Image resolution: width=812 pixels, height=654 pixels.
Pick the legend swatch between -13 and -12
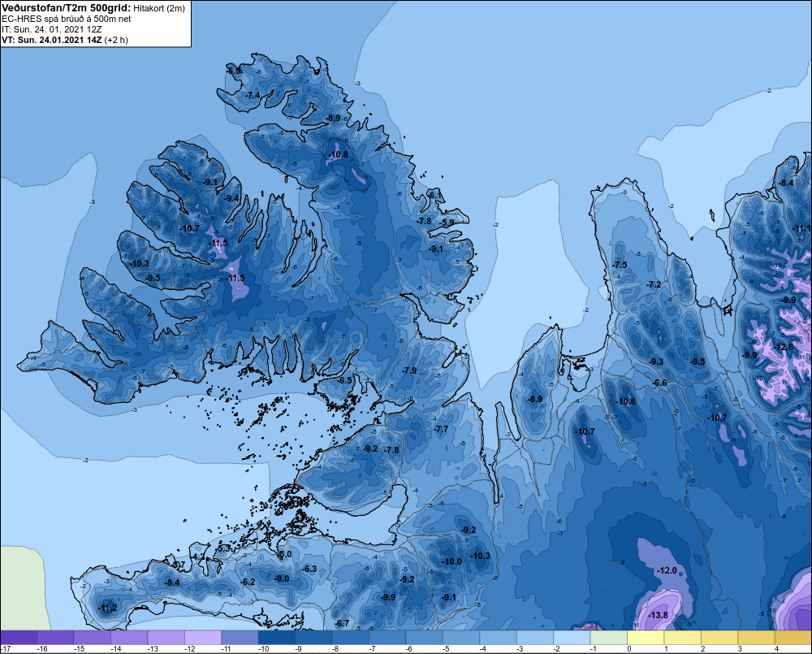click(166, 638)
